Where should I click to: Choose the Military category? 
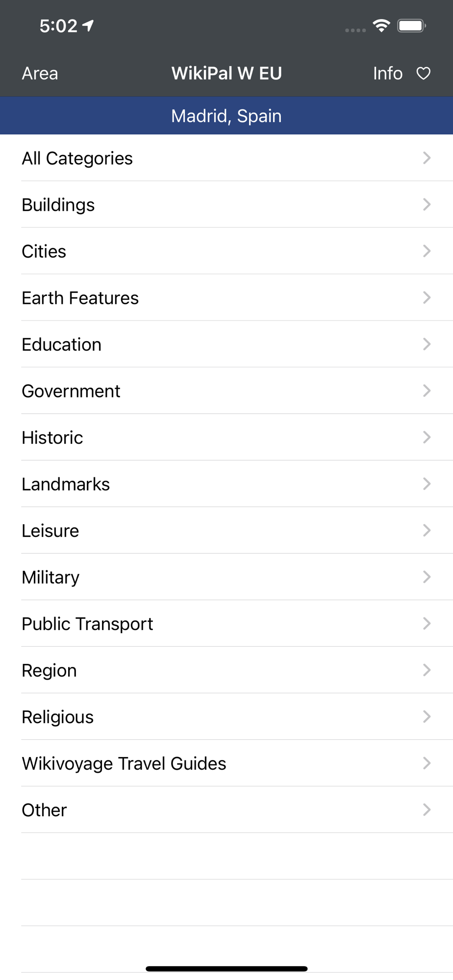[x=226, y=577]
